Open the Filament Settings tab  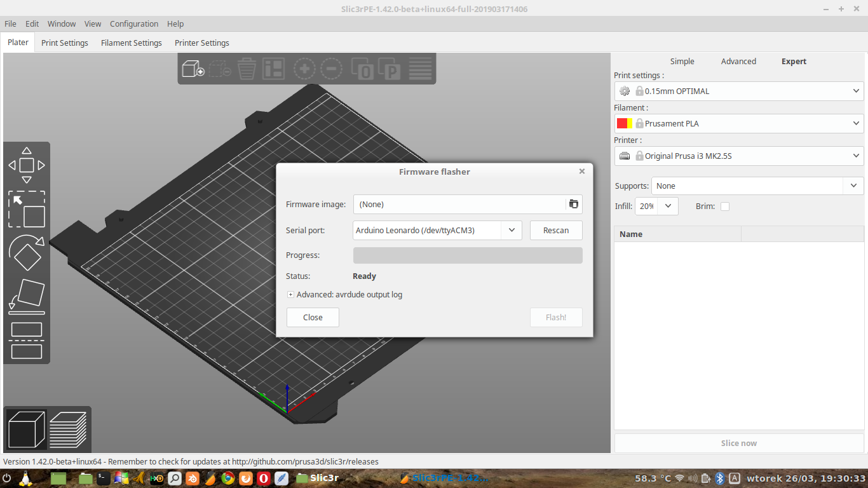point(132,43)
